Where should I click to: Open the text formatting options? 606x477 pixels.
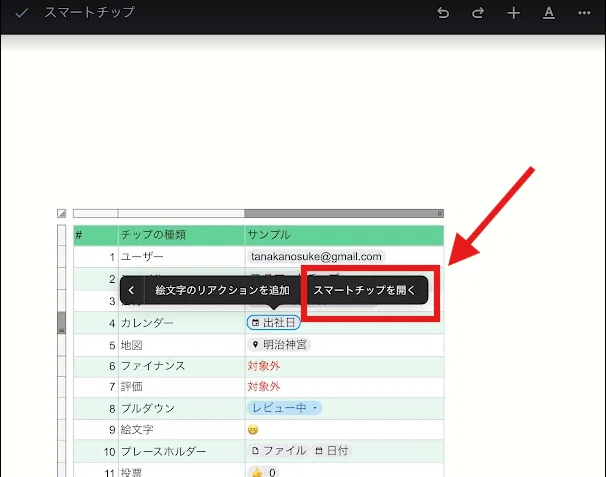pos(549,13)
